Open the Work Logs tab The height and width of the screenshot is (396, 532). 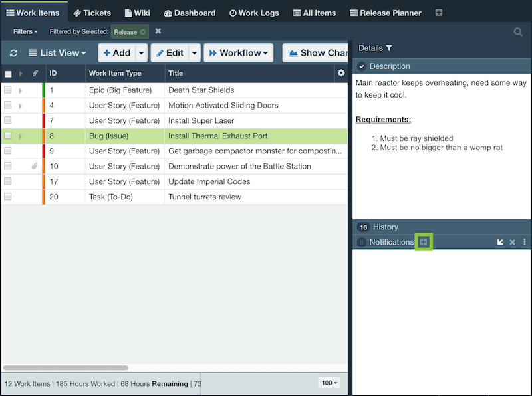[254, 13]
